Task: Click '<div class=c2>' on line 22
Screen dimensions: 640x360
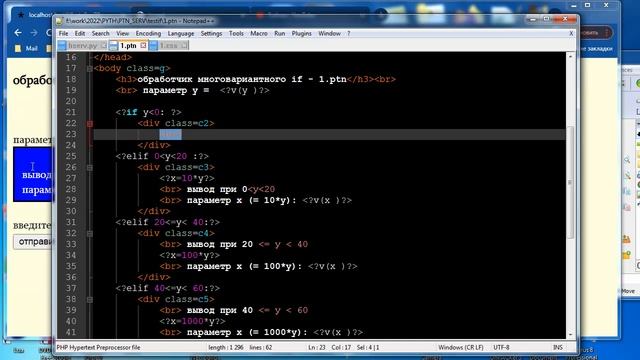Action: pyautogui.click(x=176, y=123)
